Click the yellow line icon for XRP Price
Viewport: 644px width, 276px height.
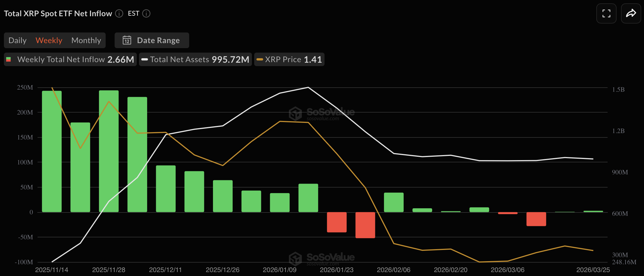(259, 59)
